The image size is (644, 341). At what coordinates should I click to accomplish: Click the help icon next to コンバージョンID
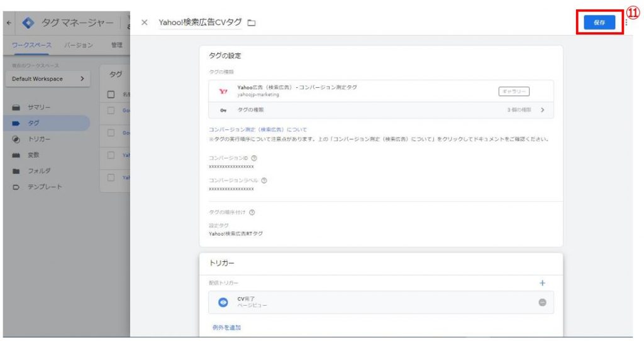click(x=254, y=158)
